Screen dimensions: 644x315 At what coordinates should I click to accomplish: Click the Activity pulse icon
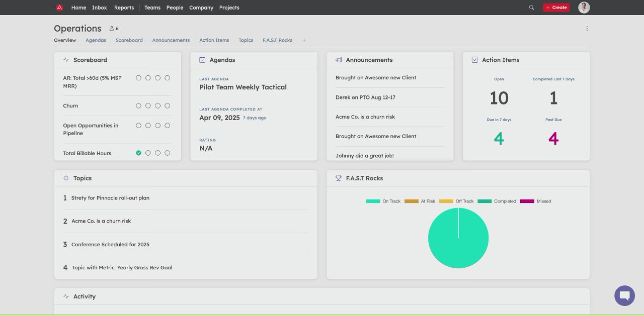pos(66,296)
